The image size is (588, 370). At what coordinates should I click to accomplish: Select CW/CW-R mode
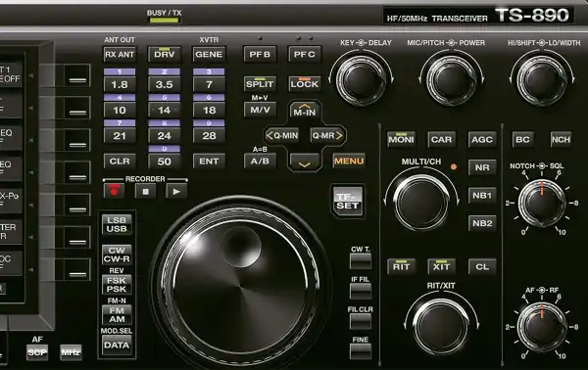click(117, 254)
